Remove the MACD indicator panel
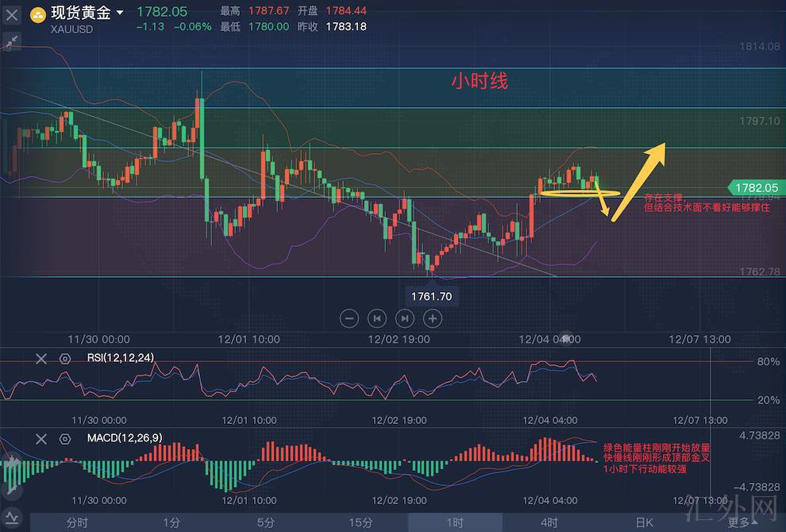The height and width of the screenshot is (532, 786). (41, 438)
